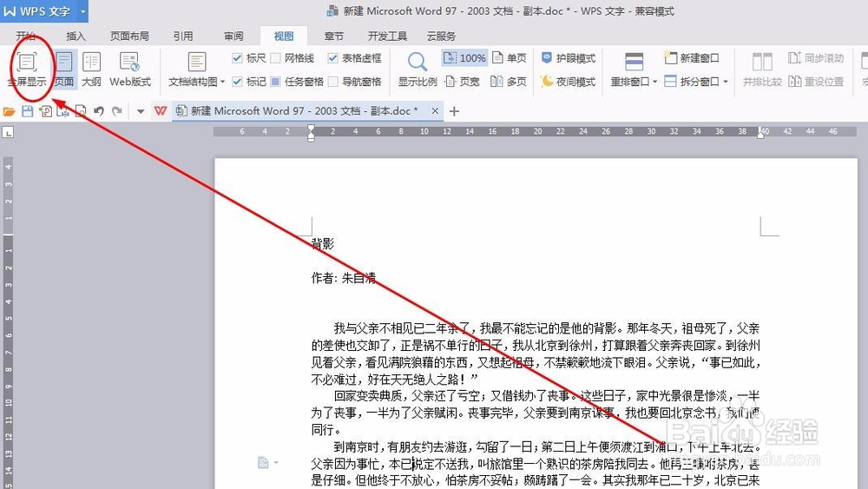Click the export to PDF icon
Viewport: 868px width, 489px height.
coord(45,111)
